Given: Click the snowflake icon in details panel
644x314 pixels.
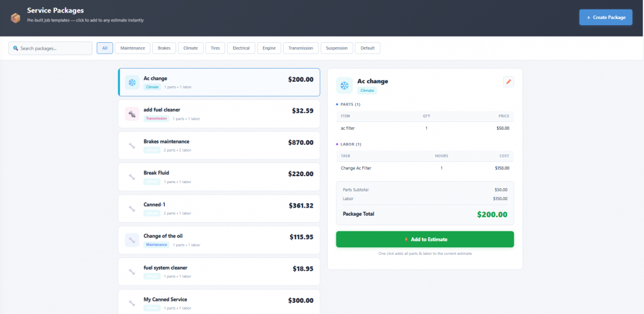Looking at the screenshot, I should point(344,85).
